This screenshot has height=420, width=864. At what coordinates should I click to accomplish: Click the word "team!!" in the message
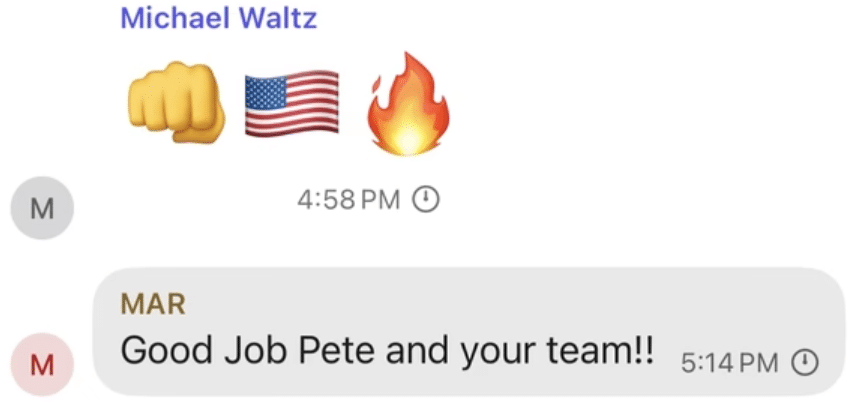(604, 350)
